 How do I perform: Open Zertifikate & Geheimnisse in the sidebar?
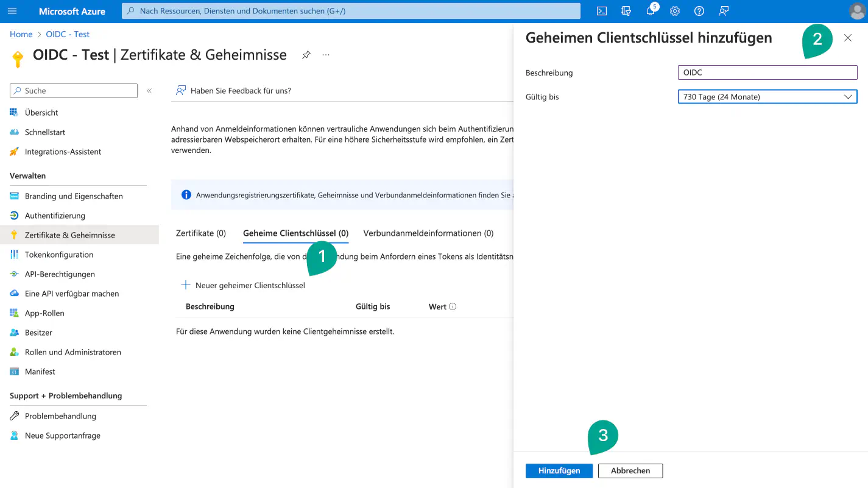(x=79, y=235)
